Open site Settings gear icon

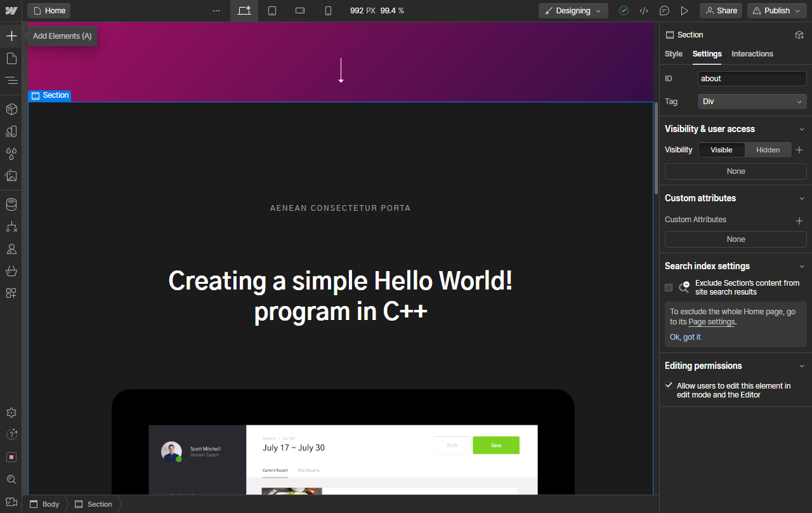point(11,413)
